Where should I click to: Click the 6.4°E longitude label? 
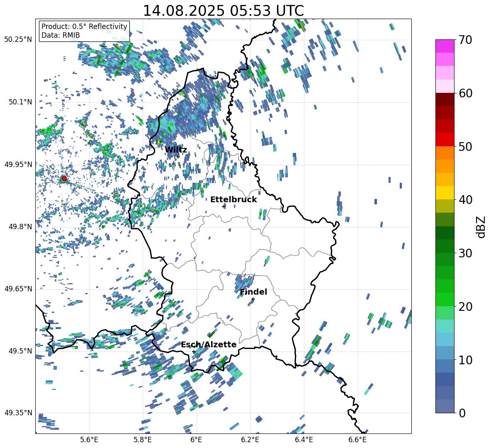click(304, 440)
